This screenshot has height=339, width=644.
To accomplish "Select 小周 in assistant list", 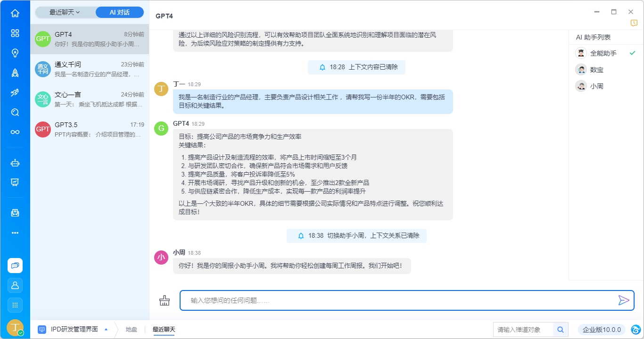I will tap(606, 86).
